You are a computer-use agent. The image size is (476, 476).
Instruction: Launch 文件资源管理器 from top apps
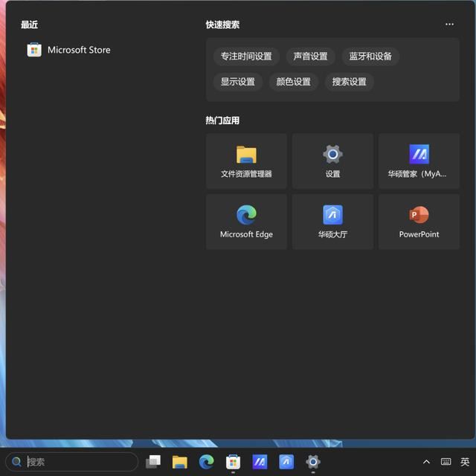click(x=246, y=161)
